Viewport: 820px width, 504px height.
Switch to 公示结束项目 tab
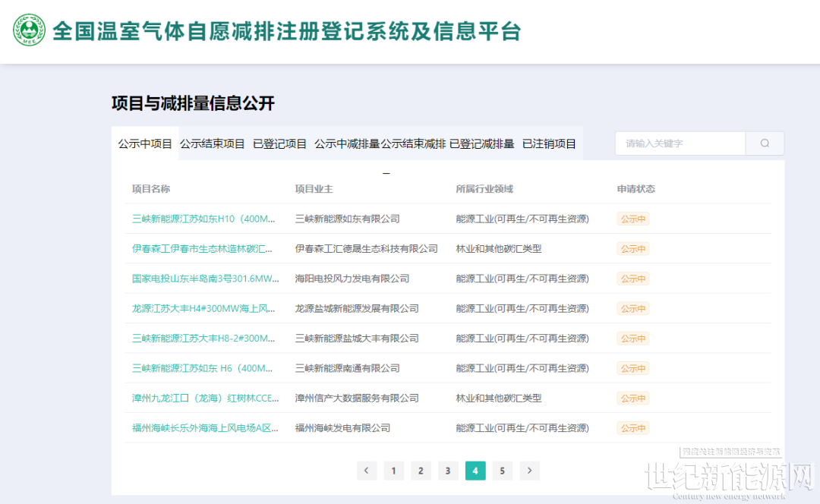[x=213, y=143]
